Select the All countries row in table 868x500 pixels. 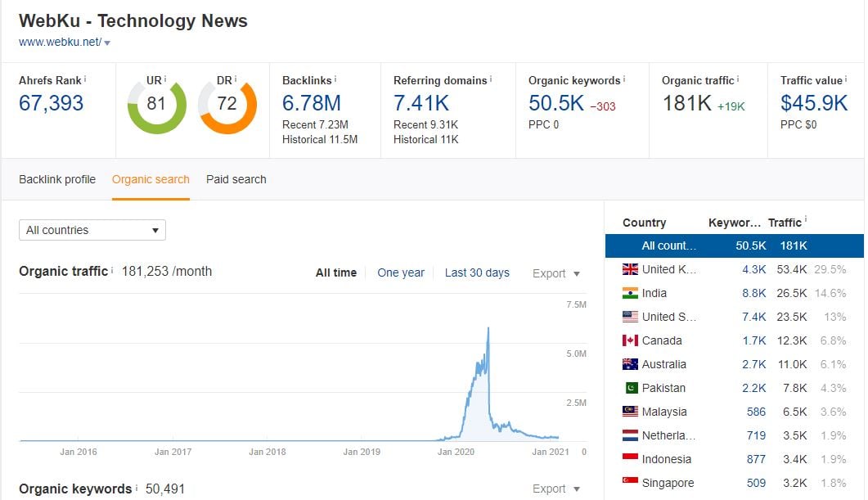734,245
